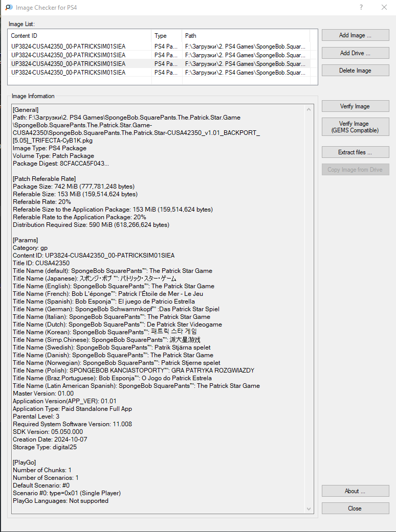The image size is (396, 532).
Task: Click the Storage Type: digital25 line
Action: (45, 447)
